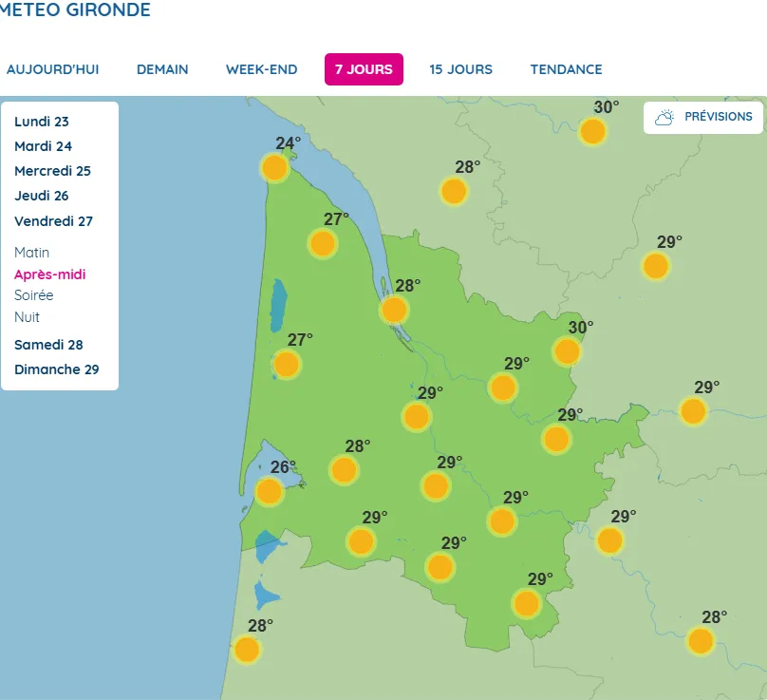The height and width of the screenshot is (700, 767).
Task: Open the AUJOURD'HUI tab
Action: pos(53,69)
